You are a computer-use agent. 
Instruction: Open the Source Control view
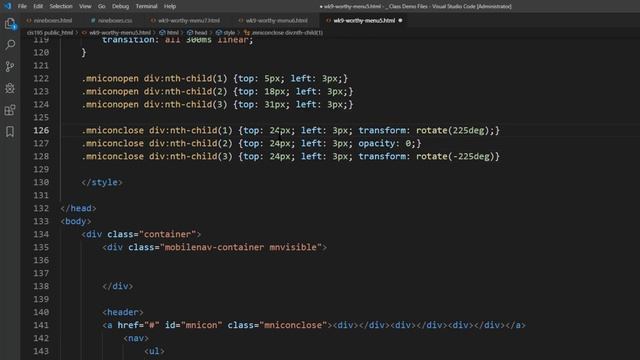10,67
